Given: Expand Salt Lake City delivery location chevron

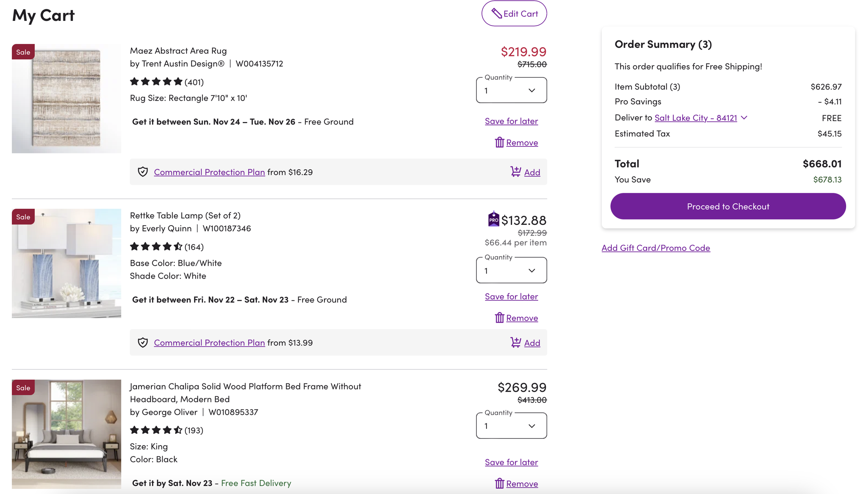Looking at the screenshot, I should click(744, 118).
